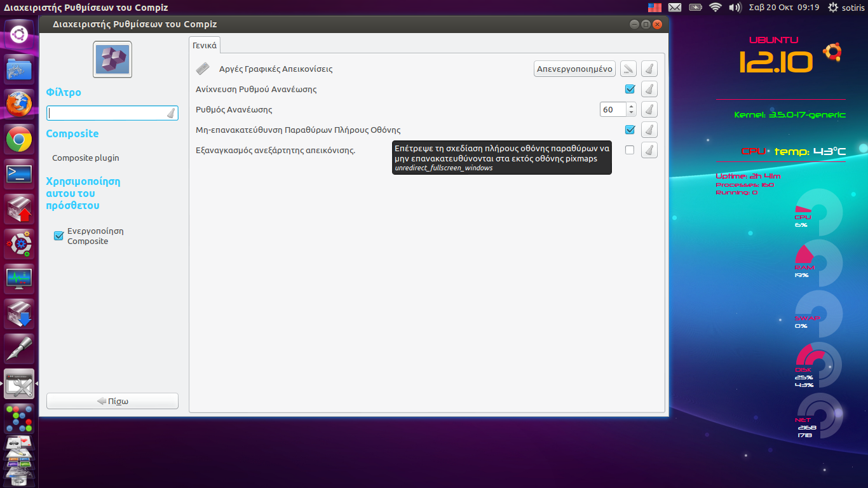This screenshot has height=488, width=868.
Task: Open the Ubuntu Dash home launcher
Action: (19, 34)
